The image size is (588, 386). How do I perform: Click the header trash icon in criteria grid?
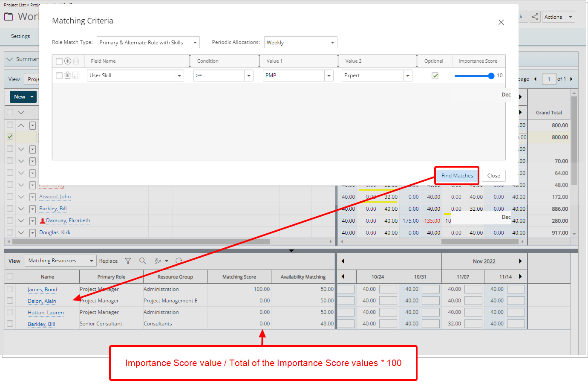tap(76, 61)
